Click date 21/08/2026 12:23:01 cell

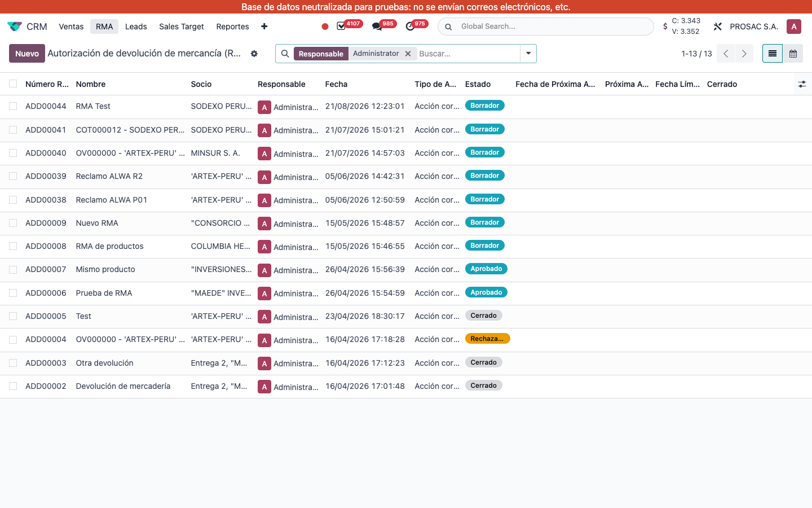365,106
